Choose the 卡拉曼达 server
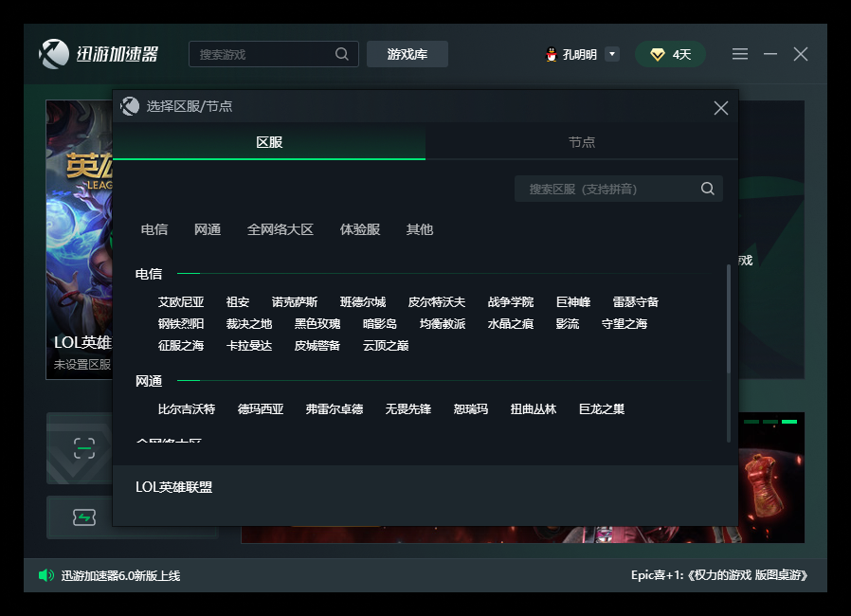 tap(249, 346)
